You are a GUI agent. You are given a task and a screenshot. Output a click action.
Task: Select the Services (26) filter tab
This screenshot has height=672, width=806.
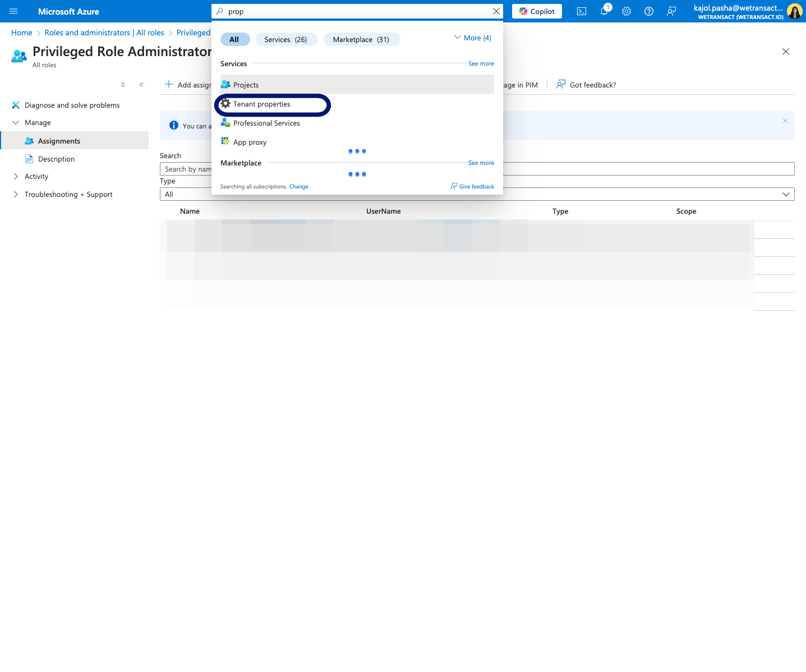[286, 39]
